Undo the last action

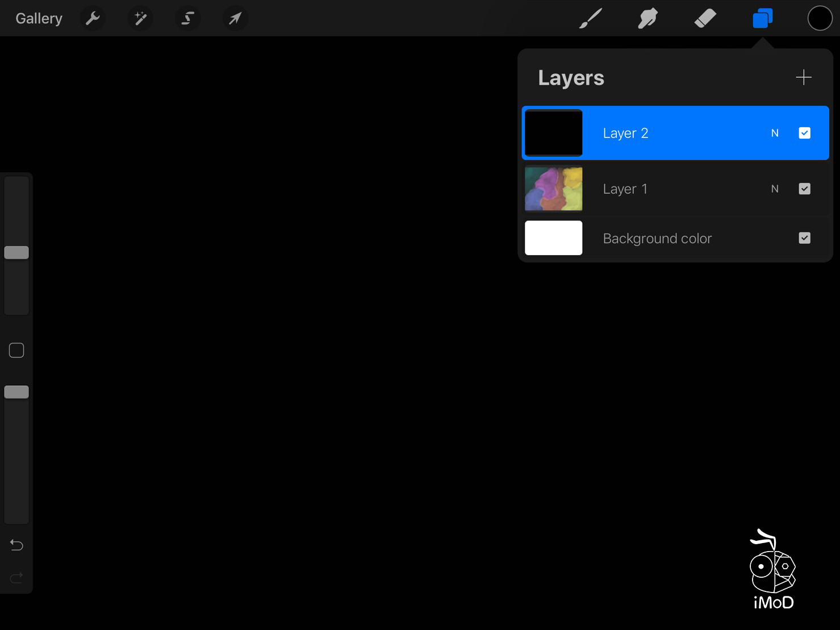pos(16,545)
